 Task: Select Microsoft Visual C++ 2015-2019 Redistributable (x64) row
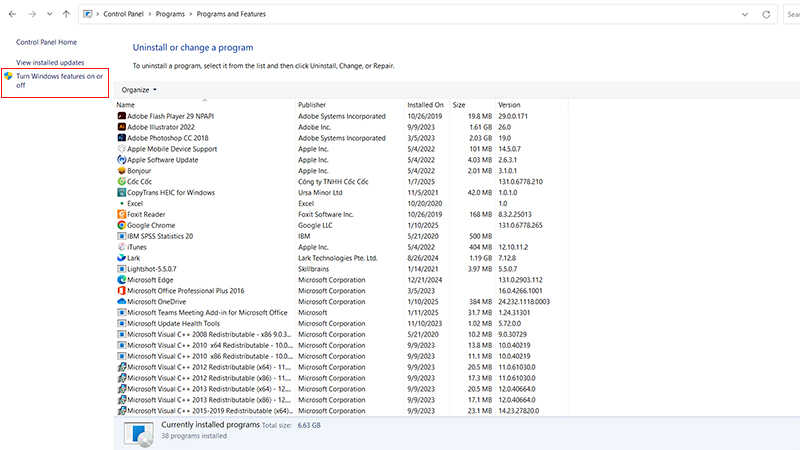click(x=340, y=411)
